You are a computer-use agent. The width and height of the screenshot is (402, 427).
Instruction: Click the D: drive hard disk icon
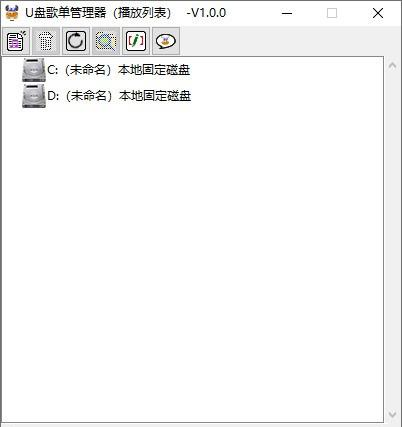[x=33, y=96]
